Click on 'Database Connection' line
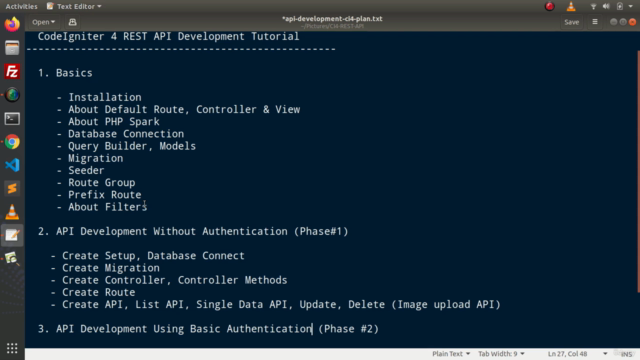This screenshot has height=360, width=640. pos(120,134)
